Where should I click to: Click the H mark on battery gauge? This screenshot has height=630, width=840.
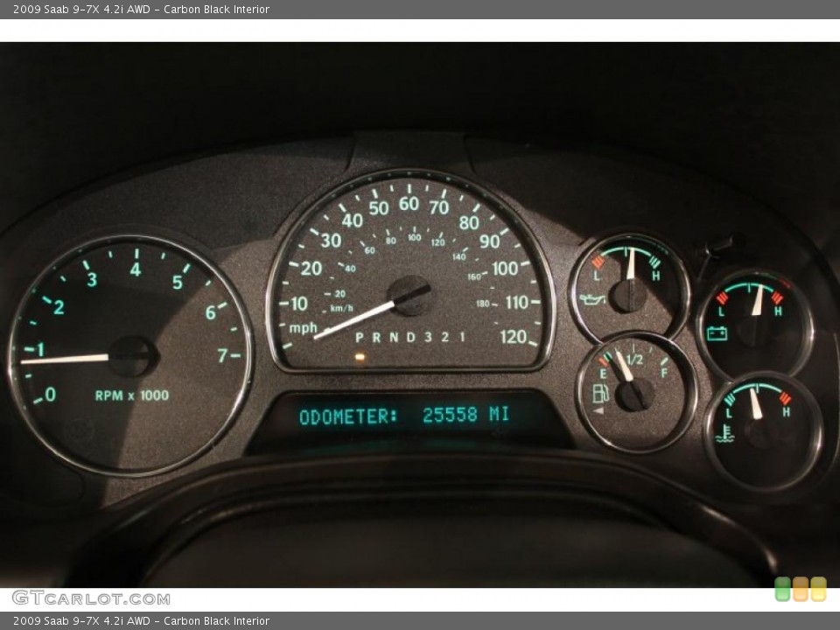point(778,311)
